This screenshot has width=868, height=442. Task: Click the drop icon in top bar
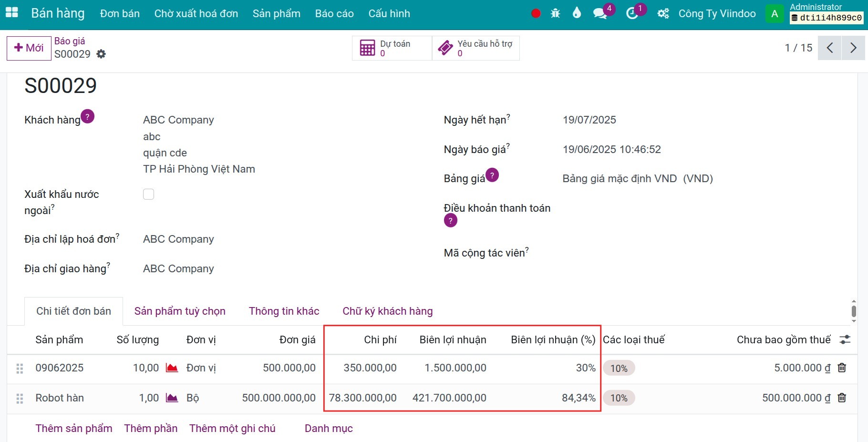[577, 13]
